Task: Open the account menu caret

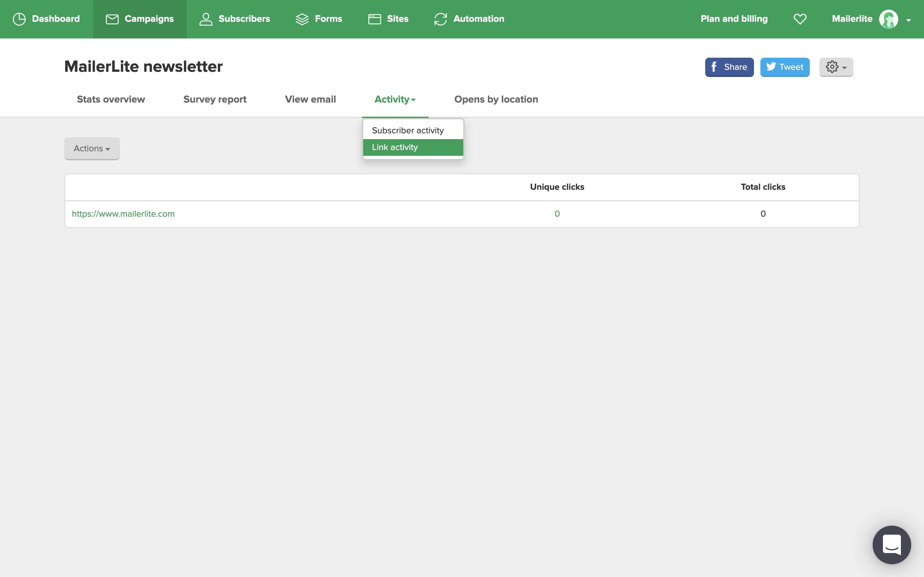Action: (x=909, y=20)
